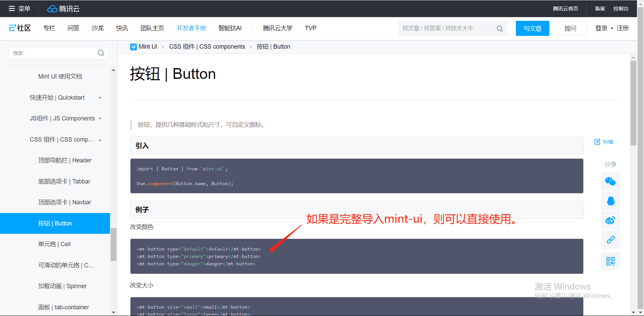The height and width of the screenshot is (316, 644).
Task: Click the top search magnifier icon
Action: pos(499,29)
